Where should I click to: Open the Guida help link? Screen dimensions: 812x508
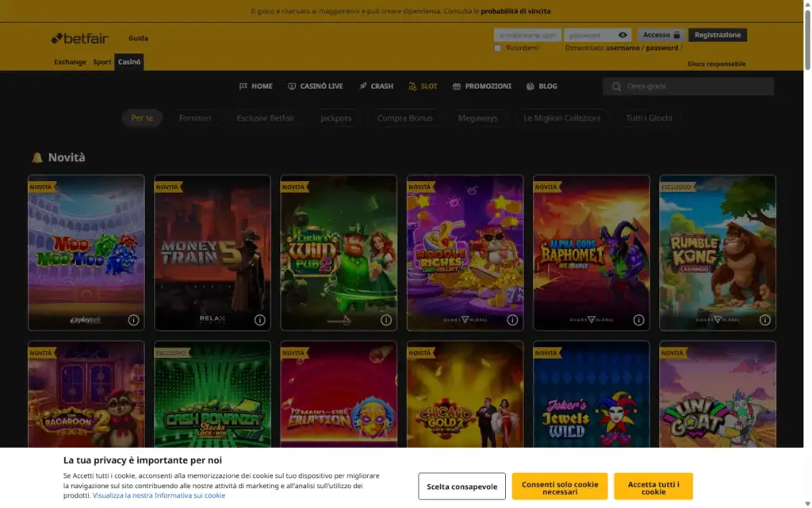138,38
